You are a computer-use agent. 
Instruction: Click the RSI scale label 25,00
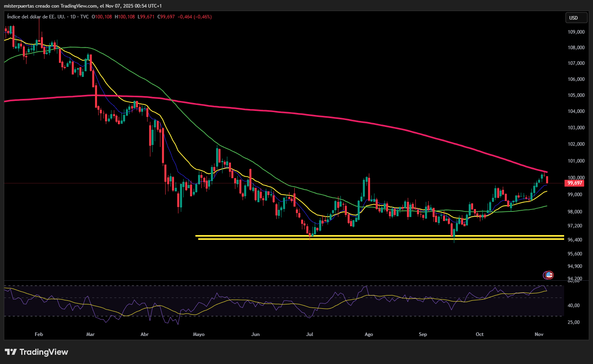[574, 322]
